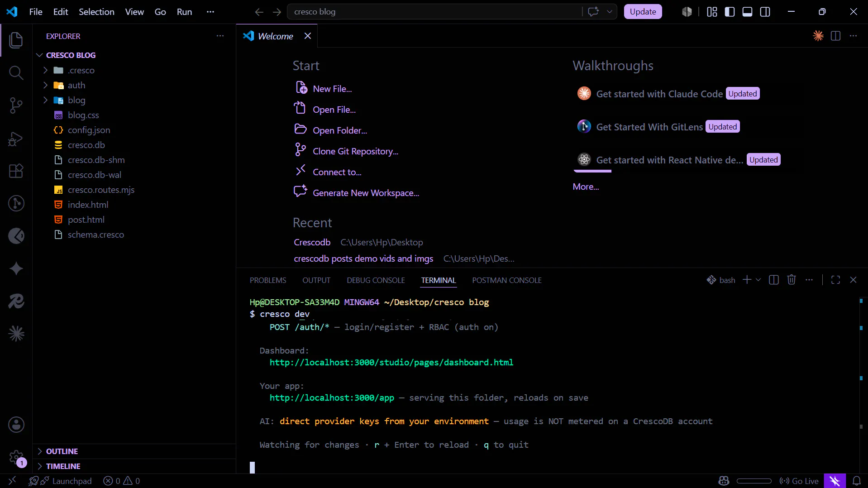Open remote window icon in status bar
The height and width of the screenshot is (488, 868).
pyautogui.click(x=12, y=480)
